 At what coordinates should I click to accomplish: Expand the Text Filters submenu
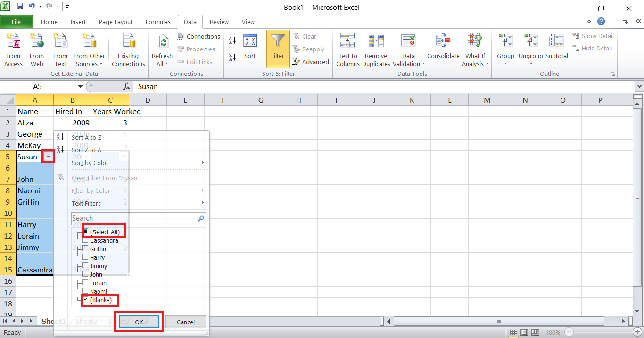86,203
